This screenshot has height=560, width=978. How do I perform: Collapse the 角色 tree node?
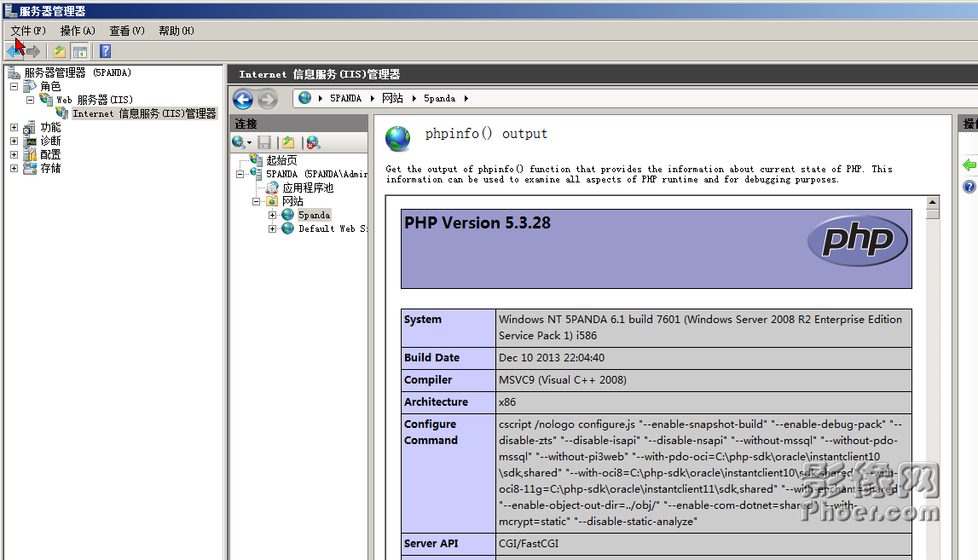pyautogui.click(x=14, y=86)
